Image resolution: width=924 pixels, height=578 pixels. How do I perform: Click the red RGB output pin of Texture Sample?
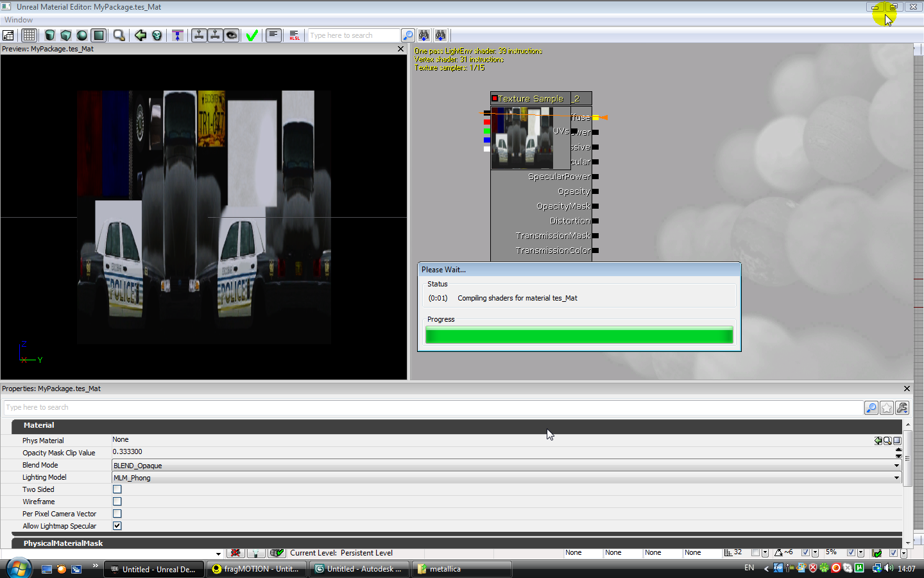pyautogui.click(x=487, y=122)
